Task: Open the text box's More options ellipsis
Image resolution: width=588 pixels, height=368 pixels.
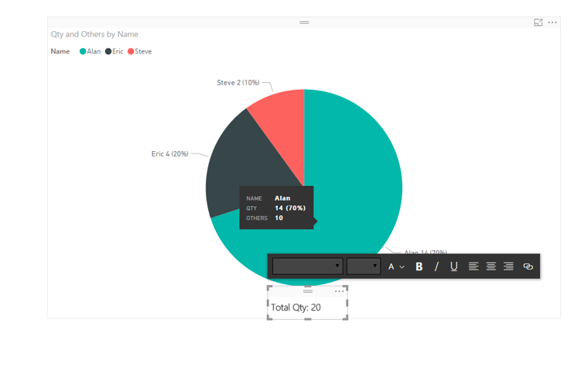Action: click(339, 291)
